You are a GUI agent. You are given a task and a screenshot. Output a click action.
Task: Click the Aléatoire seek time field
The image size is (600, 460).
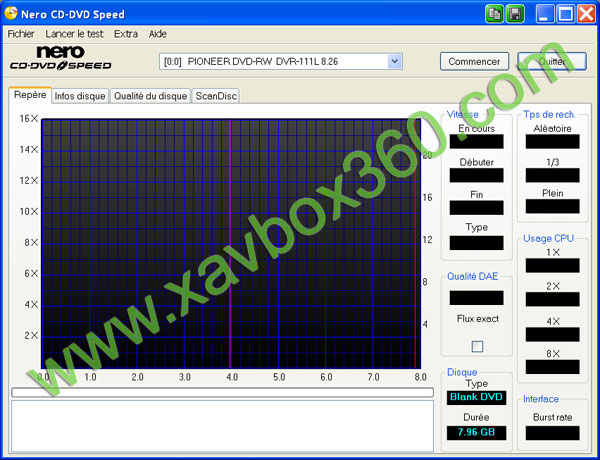(x=553, y=142)
